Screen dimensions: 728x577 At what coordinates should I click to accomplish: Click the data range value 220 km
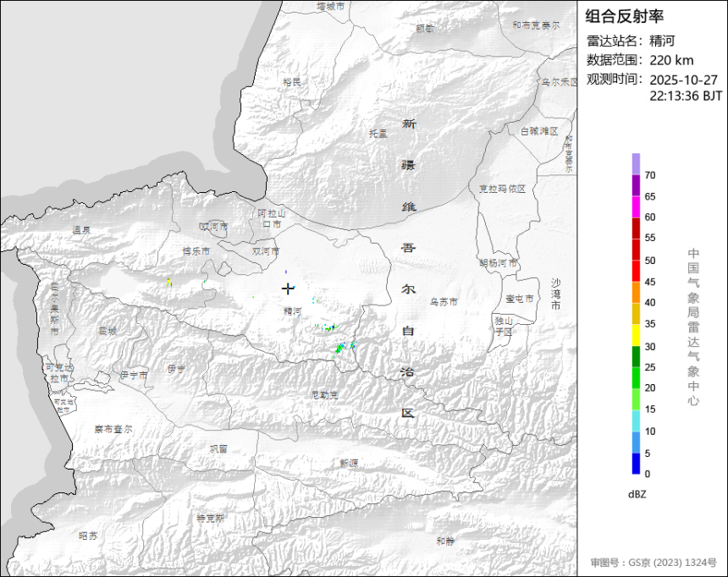671,60
